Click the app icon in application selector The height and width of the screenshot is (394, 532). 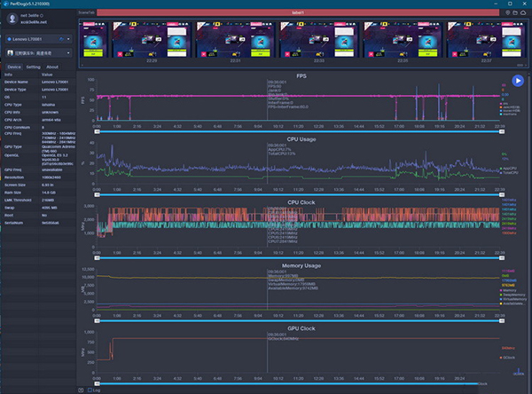[x=10, y=53]
